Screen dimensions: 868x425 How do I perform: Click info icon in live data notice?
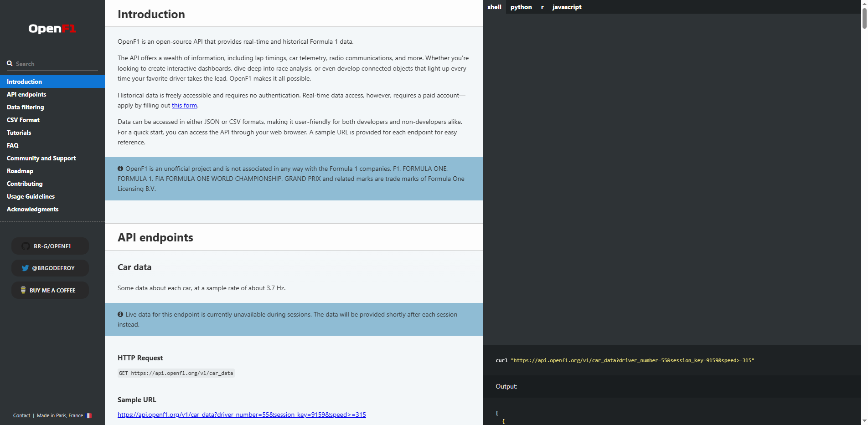(x=120, y=314)
